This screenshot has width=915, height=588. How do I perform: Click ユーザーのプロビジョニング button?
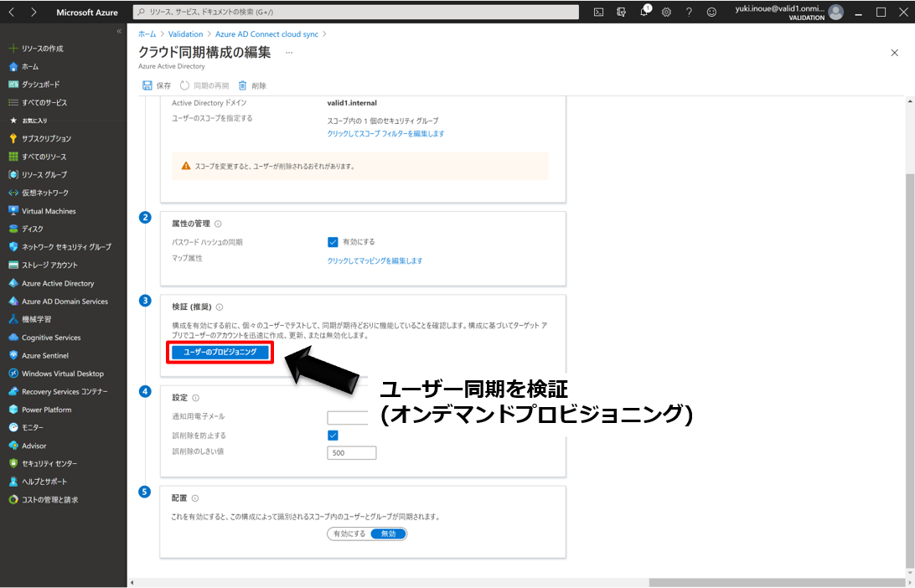tap(220, 353)
